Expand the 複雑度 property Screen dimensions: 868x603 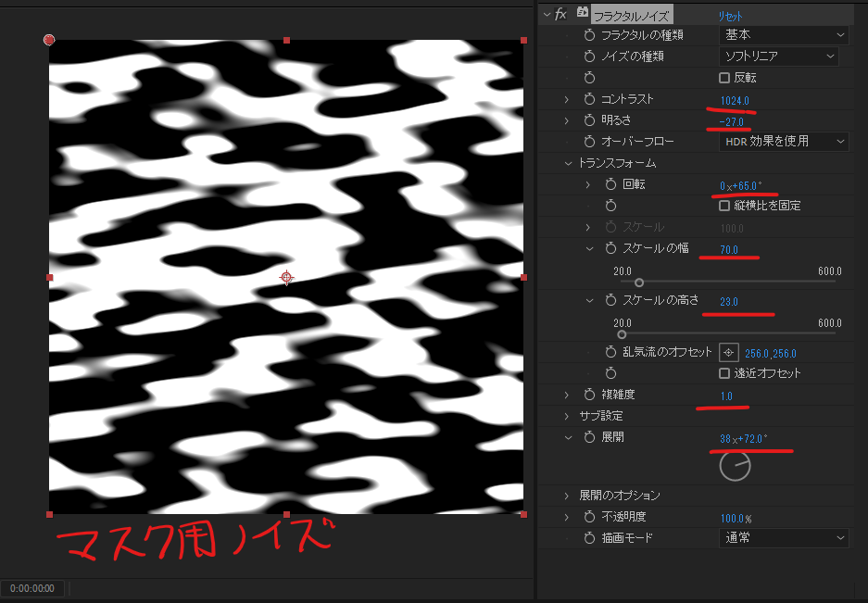click(566, 395)
